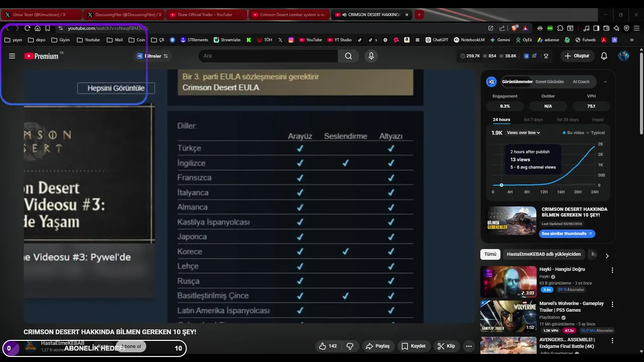Image resolution: width=644 pixels, height=362 pixels.
Task: Open the depo bookmarks folder
Action: (37, 40)
